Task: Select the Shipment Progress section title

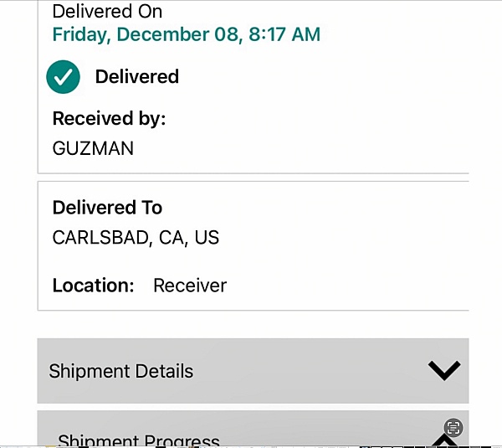Action: pos(138,440)
